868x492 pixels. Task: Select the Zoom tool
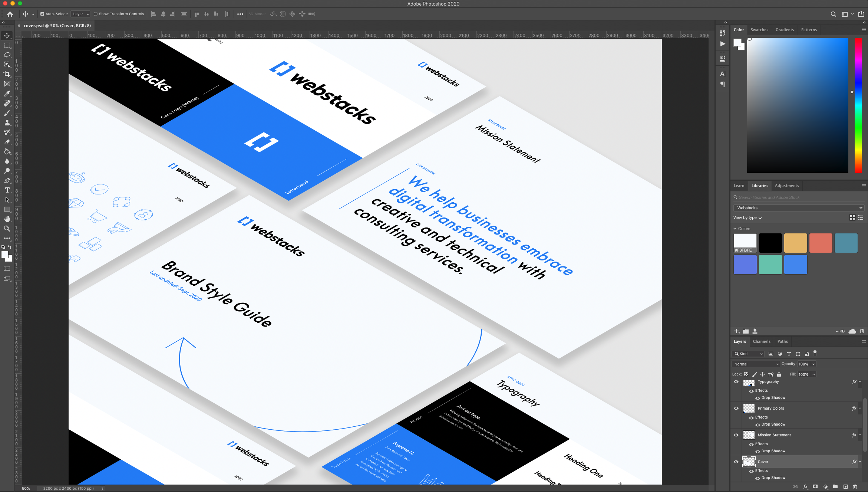coord(7,229)
